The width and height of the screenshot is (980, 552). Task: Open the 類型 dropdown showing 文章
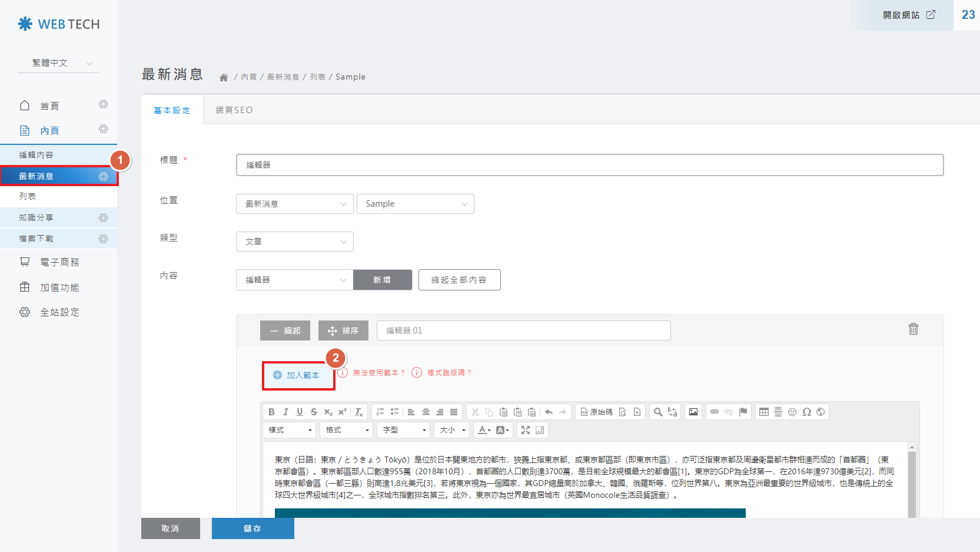pyautogui.click(x=294, y=242)
